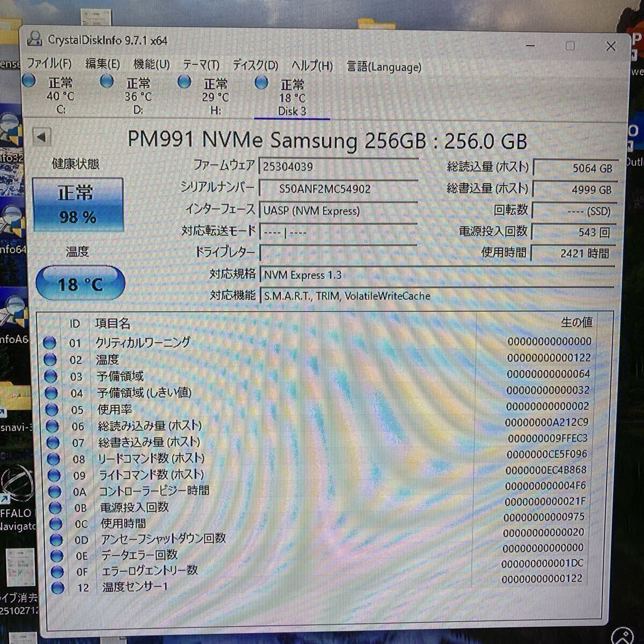The image size is (644, 644).
Task: Open the ヘルプ(H) menu
Action: (x=311, y=66)
